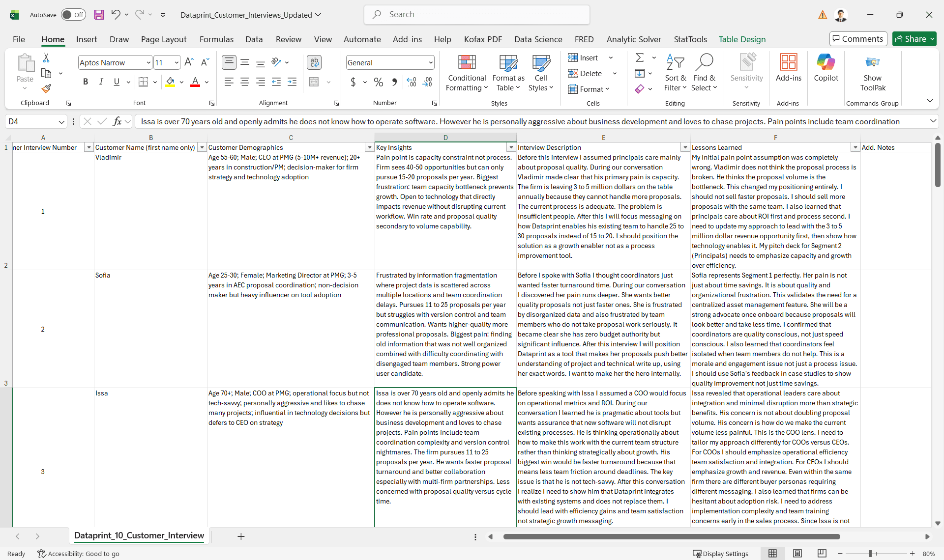Open Show ToolPak command

click(873, 73)
